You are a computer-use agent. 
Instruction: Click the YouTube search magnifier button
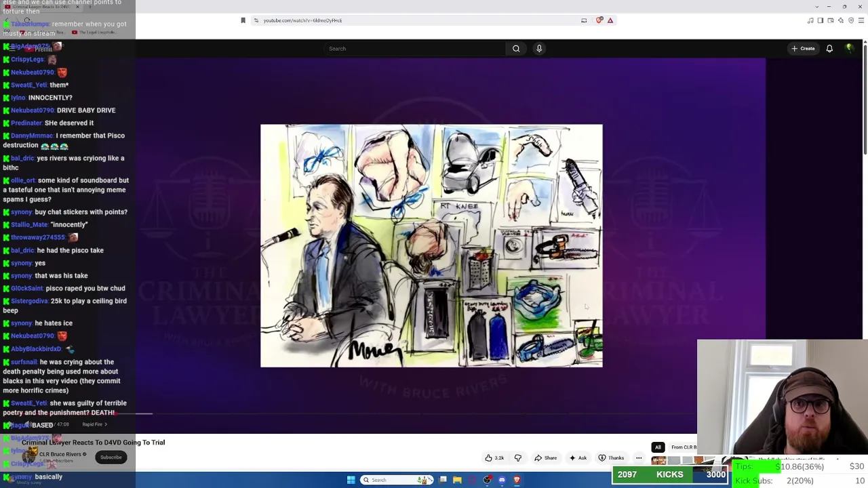coord(516,49)
